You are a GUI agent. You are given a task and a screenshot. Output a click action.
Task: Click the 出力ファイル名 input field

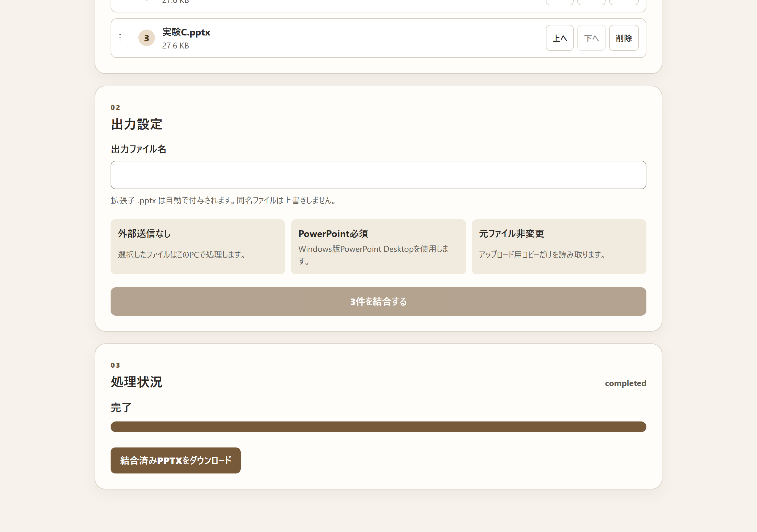pos(378,175)
